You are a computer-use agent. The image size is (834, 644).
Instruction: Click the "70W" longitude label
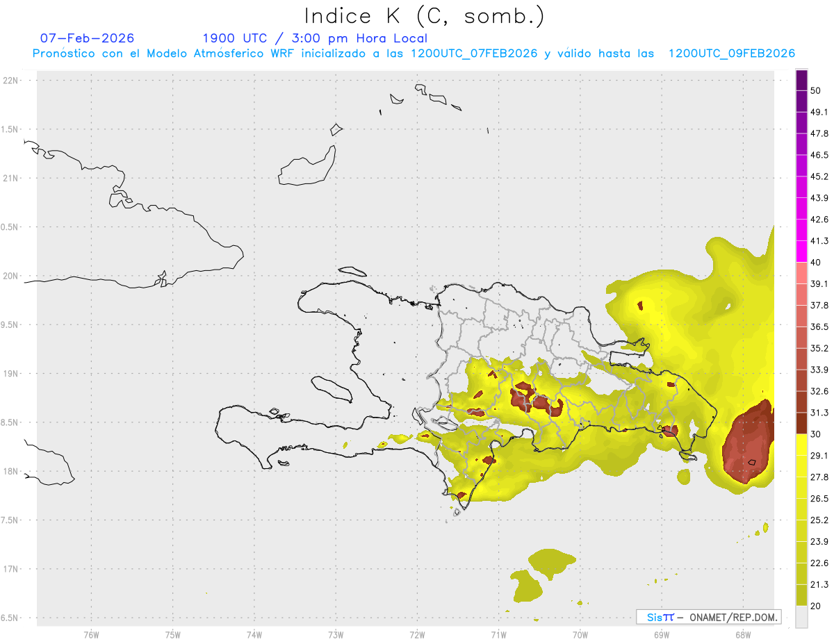(x=580, y=634)
